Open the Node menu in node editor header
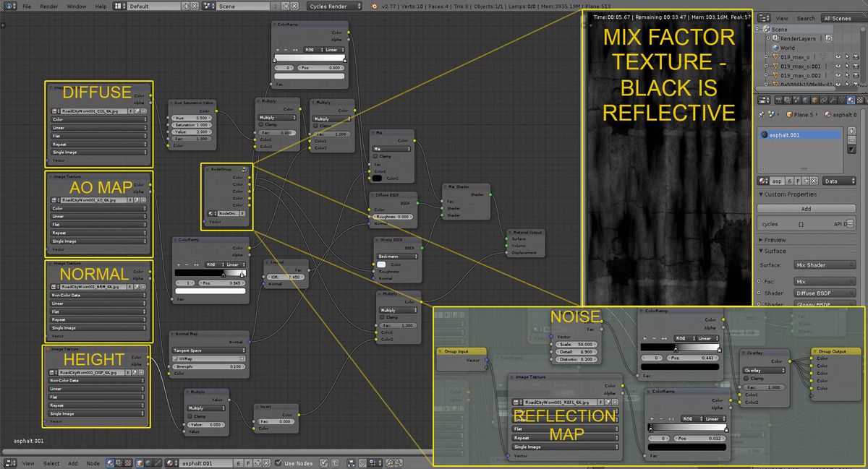868x469 pixels. (93, 463)
